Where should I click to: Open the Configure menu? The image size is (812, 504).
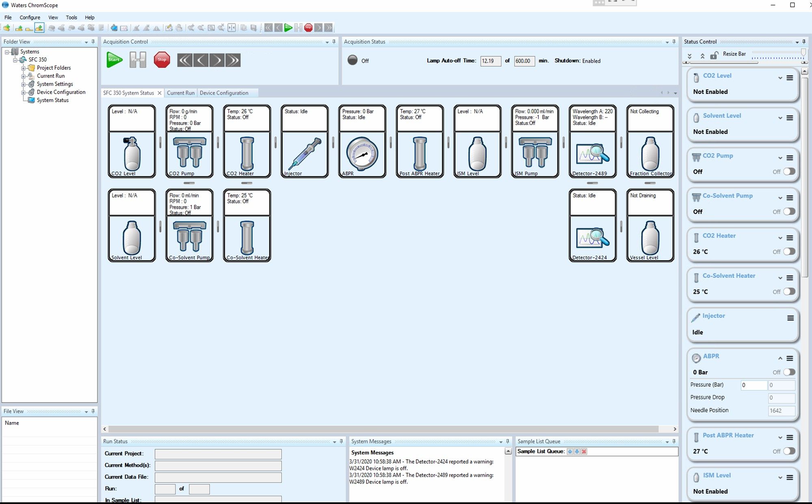click(x=30, y=17)
